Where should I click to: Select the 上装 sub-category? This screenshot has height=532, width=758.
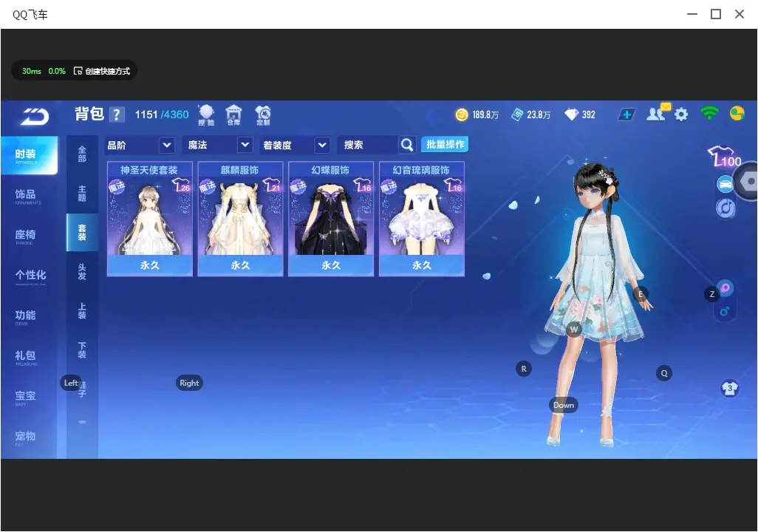pyautogui.click(x=82, y=311)
